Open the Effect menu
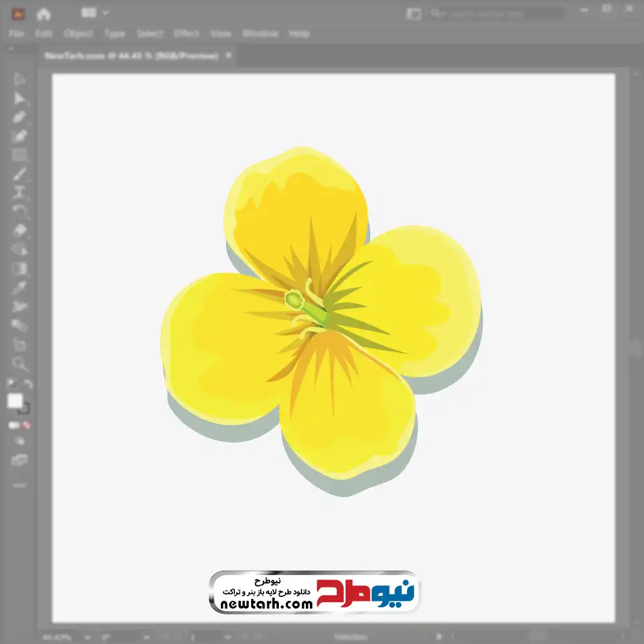The height and width of the screenshot is (644, 644). (187, 33)
